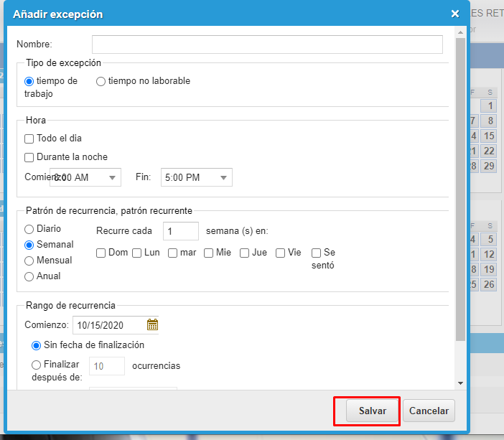
Task: Click the Comienzo date field
Action: [108, 325]
